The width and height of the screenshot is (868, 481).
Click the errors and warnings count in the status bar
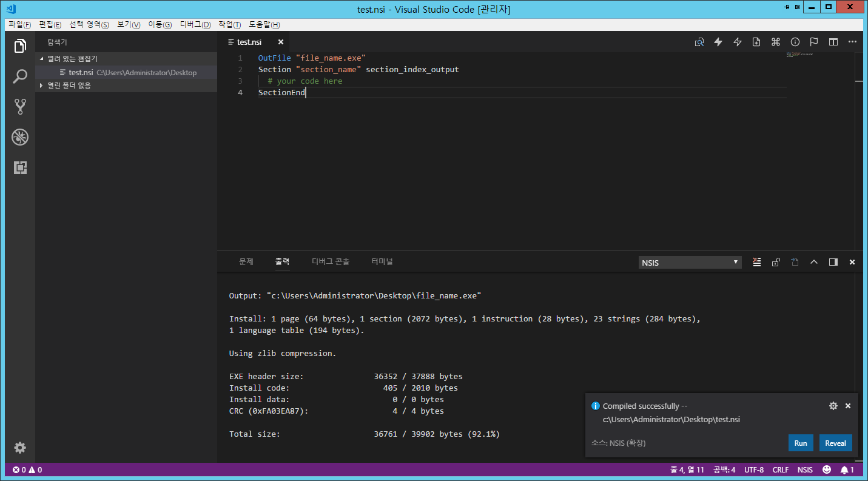coord(27,469)
